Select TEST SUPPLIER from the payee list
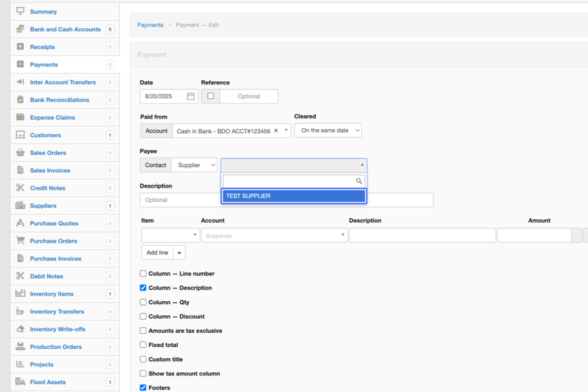 pyautogui.click(x=293, y=196)
